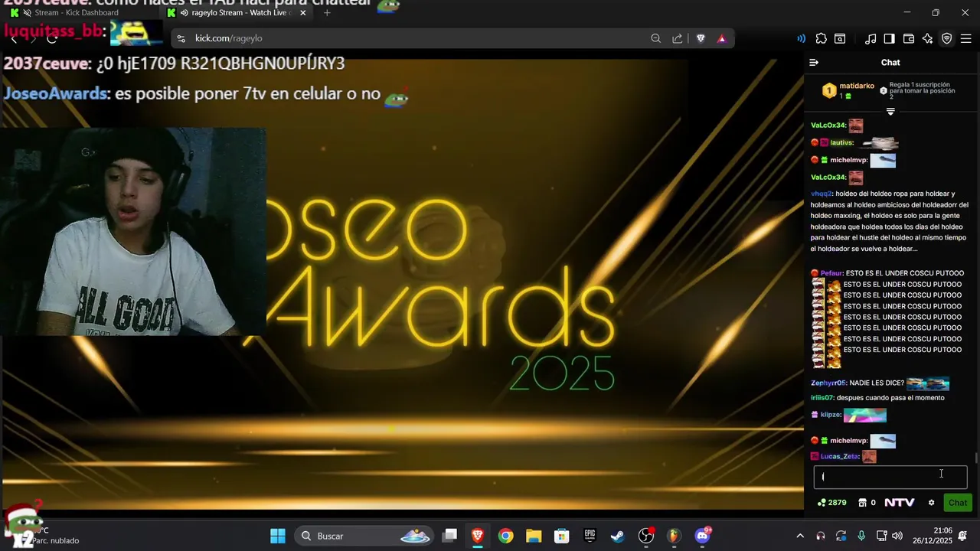The width and height of the screenshot is (980, 551).
Task: Open a new browser tab
Action: (327, 13)
